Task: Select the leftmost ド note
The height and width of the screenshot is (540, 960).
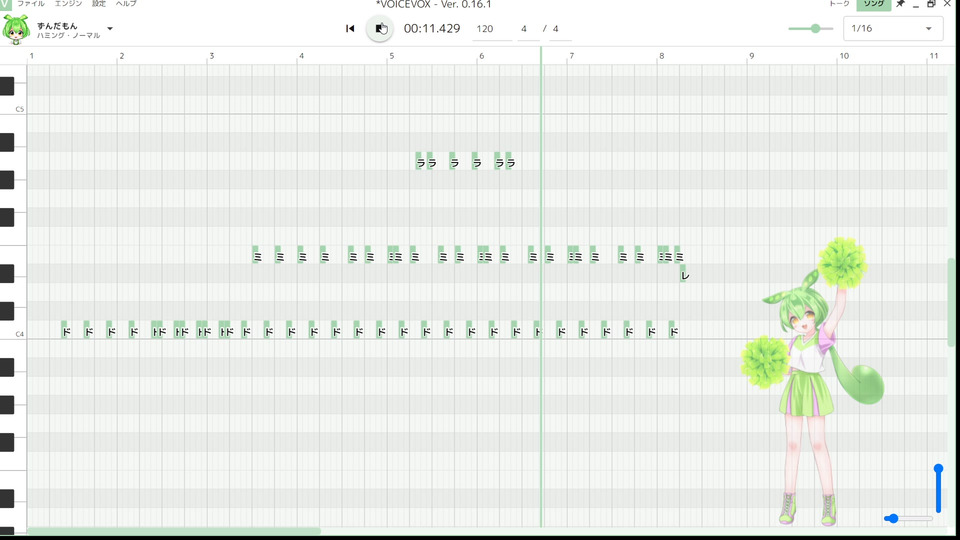Action: click(x=66, y=330)
